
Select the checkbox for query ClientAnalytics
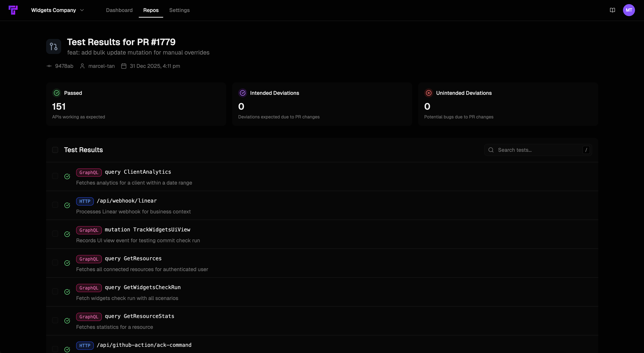tap(55, 176)
